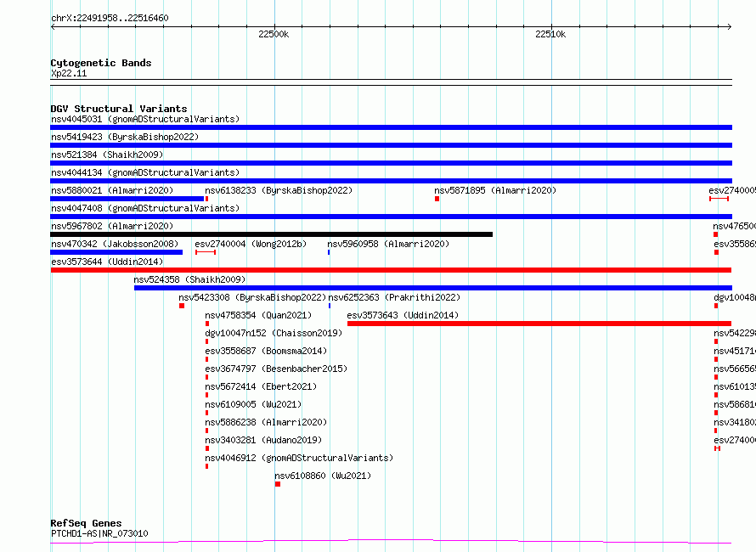Viewport: 756px width, 552px height.
Task: Click the esv3674797 Besenbacher2015 label
Action: click(276, 369)
